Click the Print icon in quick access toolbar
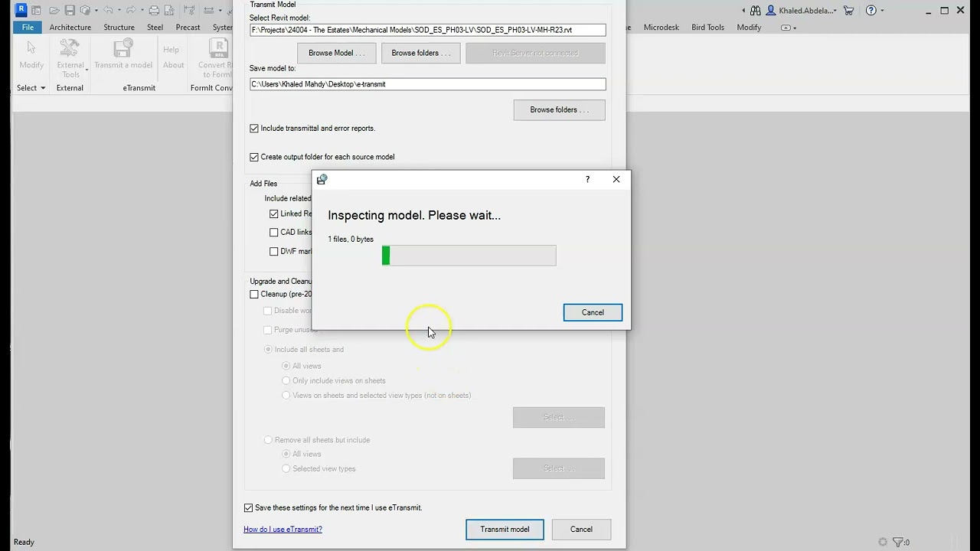 click(x=154, y=11)
